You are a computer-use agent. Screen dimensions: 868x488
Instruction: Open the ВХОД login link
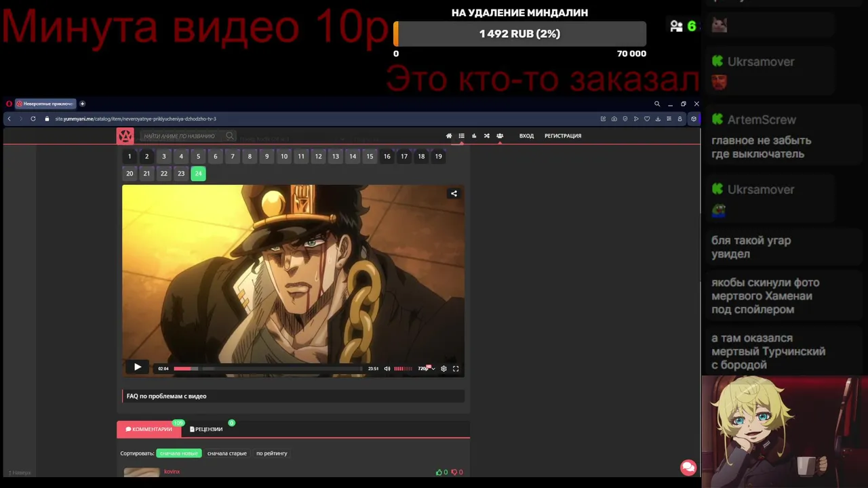pyautogui.click(x=526, y=136)
